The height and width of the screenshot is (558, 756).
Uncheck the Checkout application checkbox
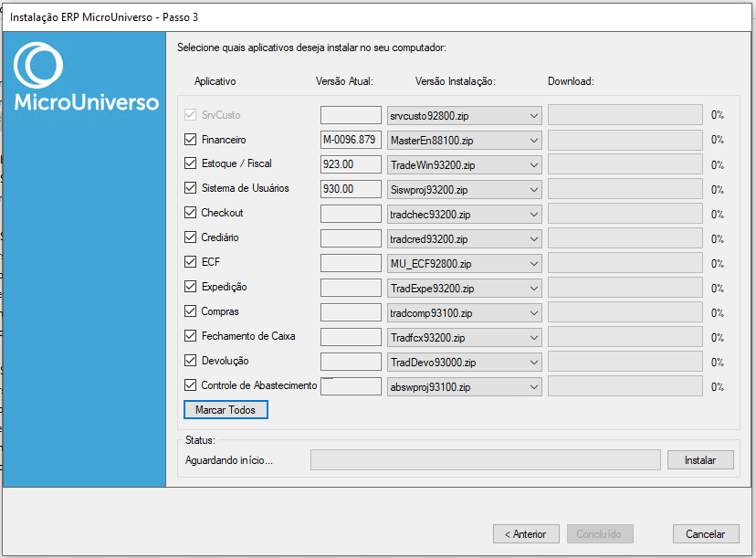[191, 212]
